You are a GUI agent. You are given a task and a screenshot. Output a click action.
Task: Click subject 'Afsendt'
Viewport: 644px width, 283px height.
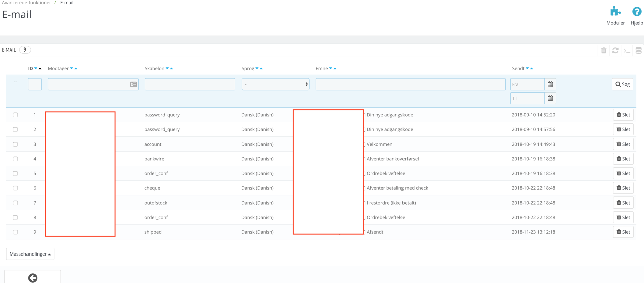(375, 232)
